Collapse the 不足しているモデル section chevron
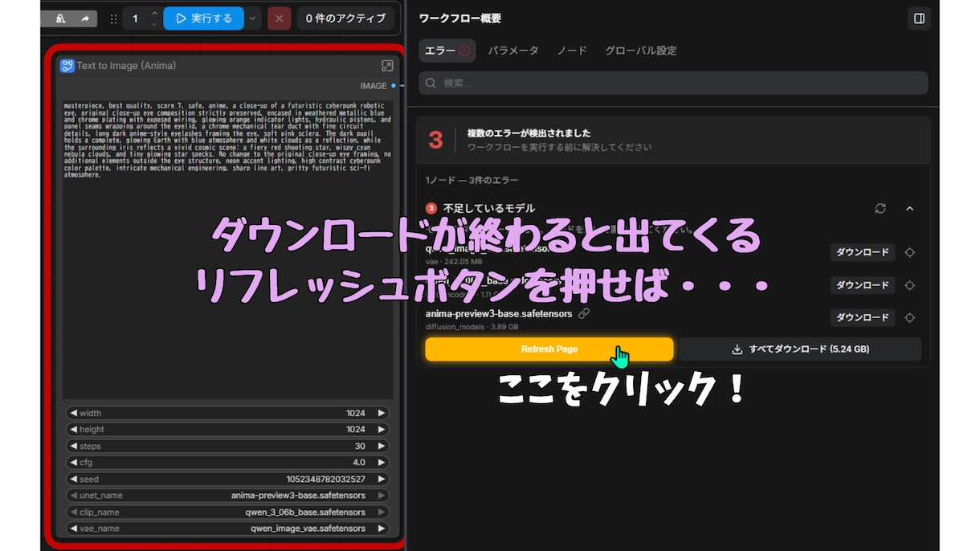Image resolution: width=980 pixels, height=551 pixels. (910, 209)
